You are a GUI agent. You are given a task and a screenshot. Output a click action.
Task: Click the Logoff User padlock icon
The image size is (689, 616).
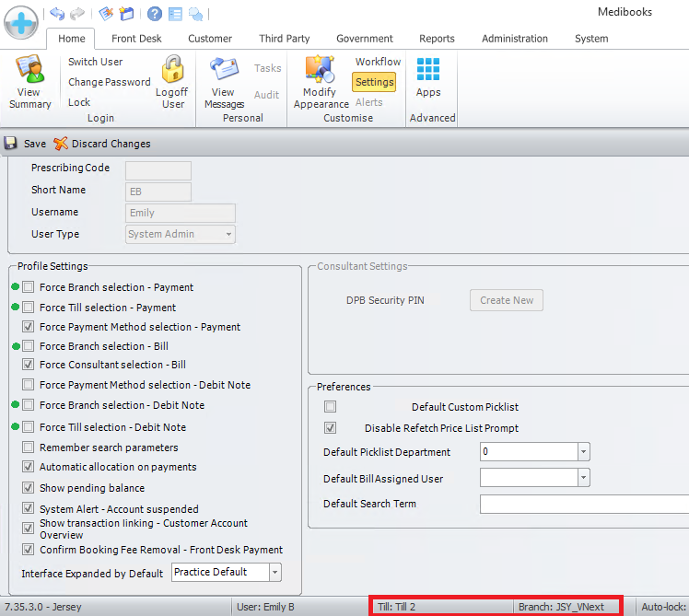coord(172,71)
